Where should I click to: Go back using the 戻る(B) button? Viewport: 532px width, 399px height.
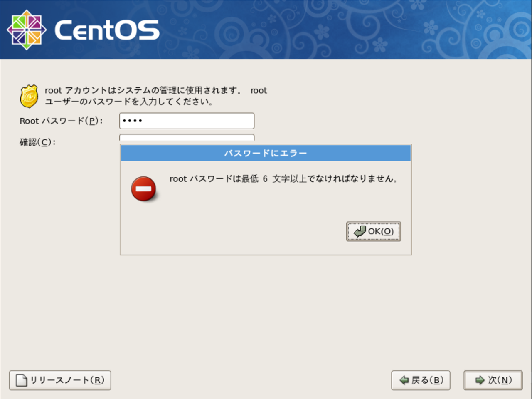click(x=421, y=380)
